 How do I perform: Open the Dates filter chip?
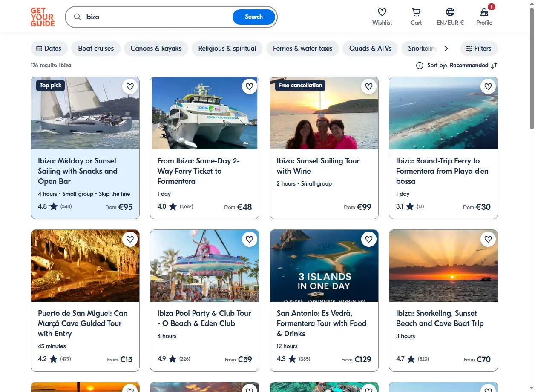click(49, 49)
